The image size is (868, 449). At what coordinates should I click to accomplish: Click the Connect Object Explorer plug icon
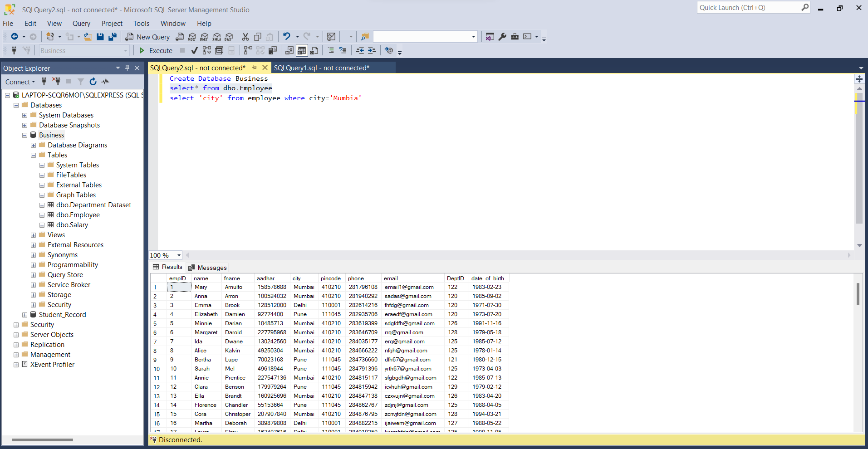click(44, 82)
